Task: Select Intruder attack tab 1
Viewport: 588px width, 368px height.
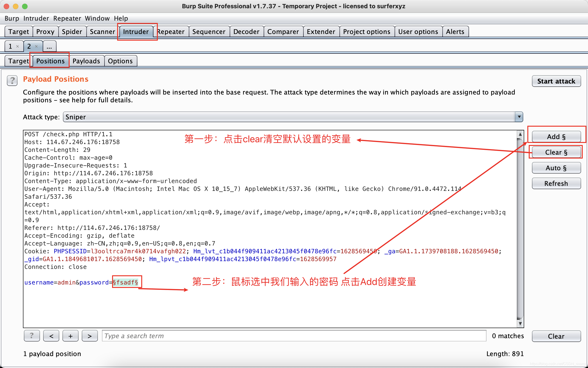Action: tap(11, 46)
